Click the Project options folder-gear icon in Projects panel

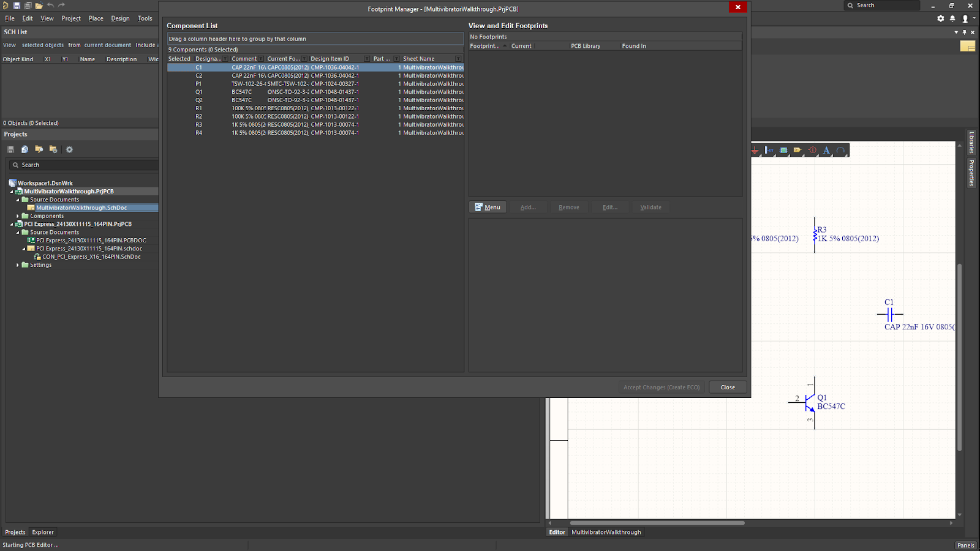pyautogui.click(x=53, y=149)
